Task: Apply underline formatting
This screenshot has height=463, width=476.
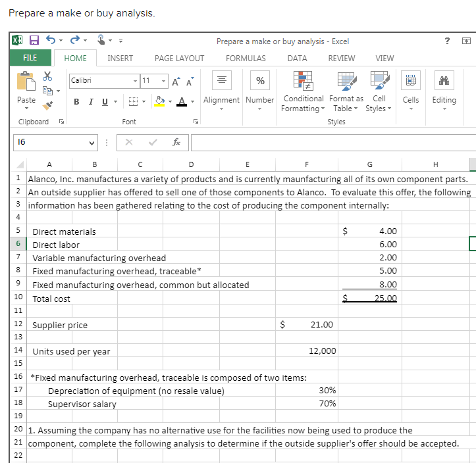Action: 105,102
